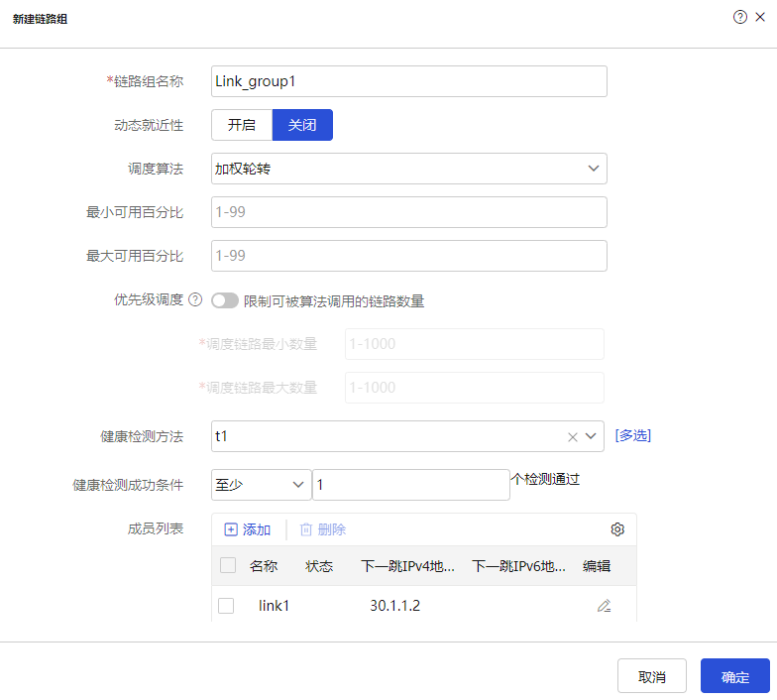Expand the 调度算法 dropdown
Screen dimensions: 777x700
tap(408, 169)
